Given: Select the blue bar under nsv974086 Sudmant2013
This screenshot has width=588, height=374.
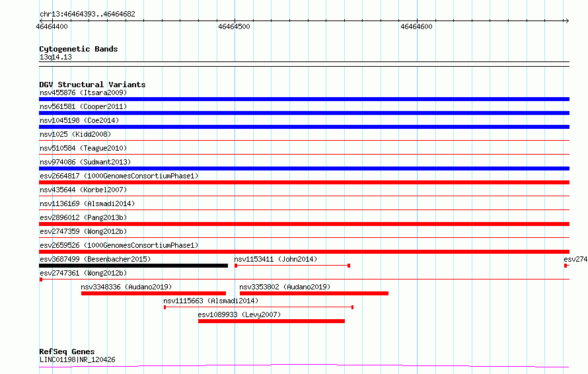Looking at the screenshot, I should pyautogui.click(x=304, y=168).
